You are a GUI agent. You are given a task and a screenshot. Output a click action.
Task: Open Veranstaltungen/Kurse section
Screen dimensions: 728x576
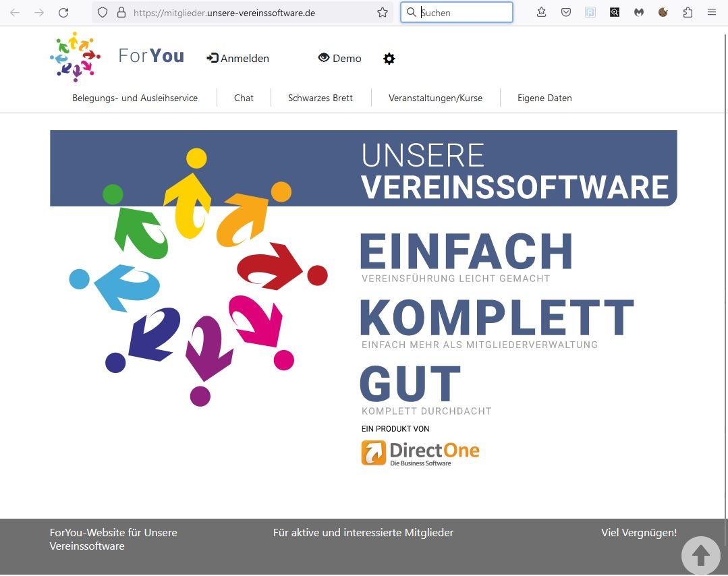pos(435,98)
